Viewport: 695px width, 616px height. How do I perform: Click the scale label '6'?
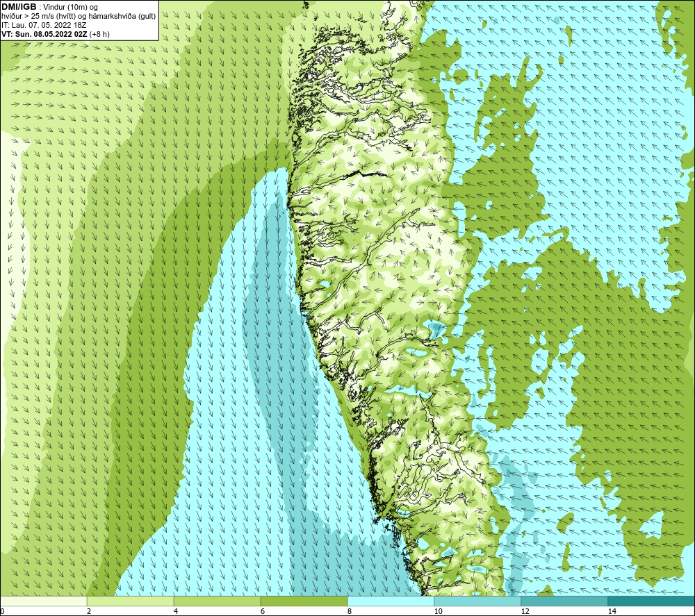click(x=263, y=611)
